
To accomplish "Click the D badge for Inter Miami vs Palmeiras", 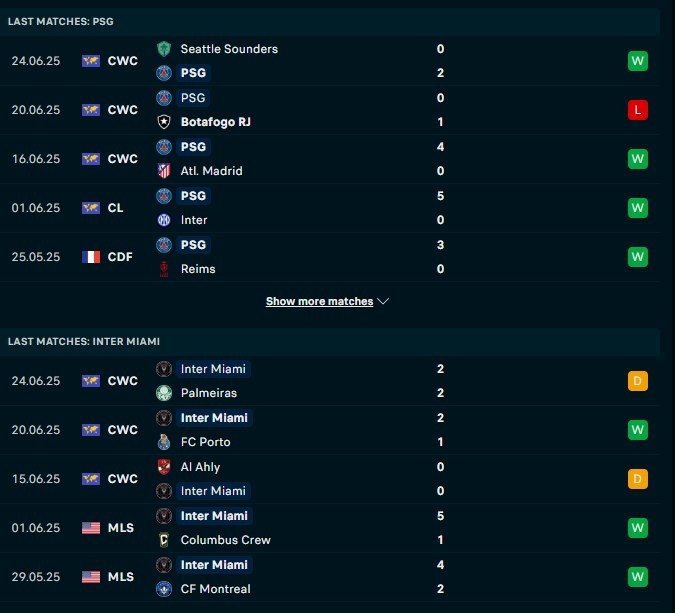I will tap(638, 381).
